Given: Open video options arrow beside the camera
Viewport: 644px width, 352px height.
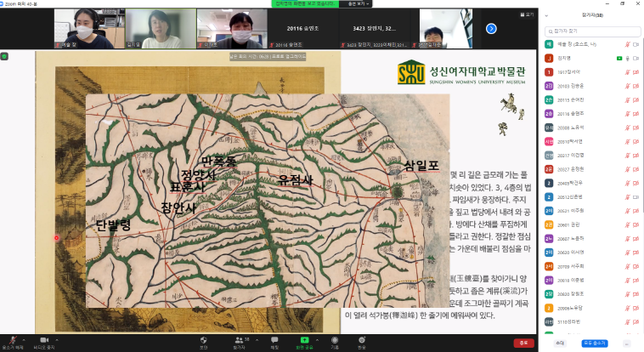Looking at the screenshot, I should pos(57,340).
